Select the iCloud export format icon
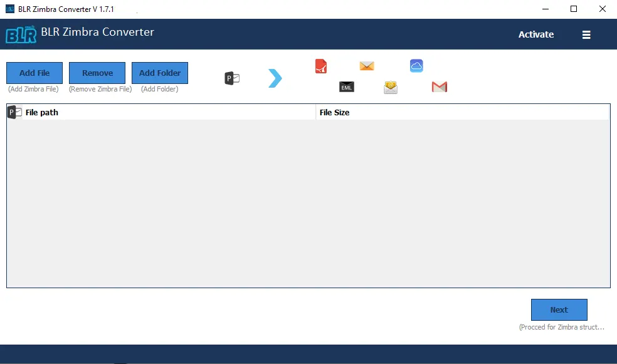Viewport: 617px width, 364px height. (x=416, y=65)
